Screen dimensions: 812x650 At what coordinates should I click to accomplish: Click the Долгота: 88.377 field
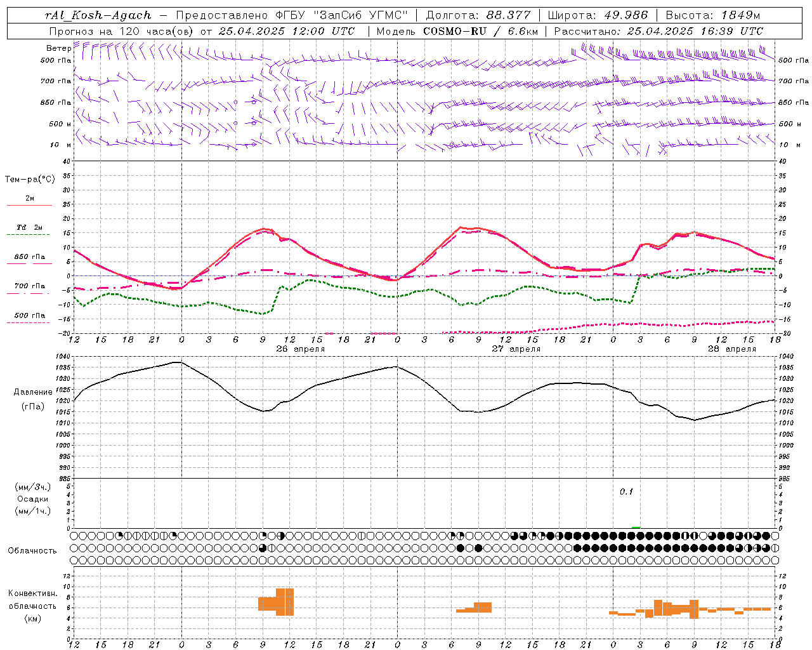tap(478, 15)
